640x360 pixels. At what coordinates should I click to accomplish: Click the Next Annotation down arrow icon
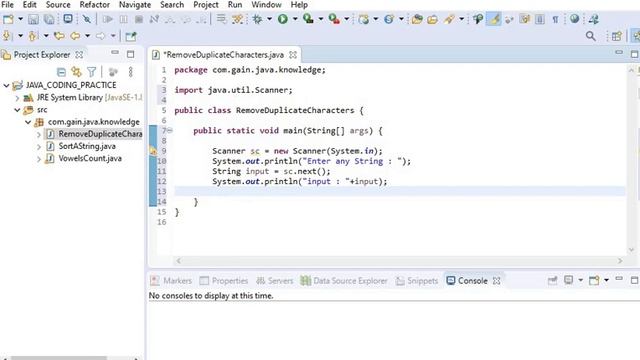(7, 36)
